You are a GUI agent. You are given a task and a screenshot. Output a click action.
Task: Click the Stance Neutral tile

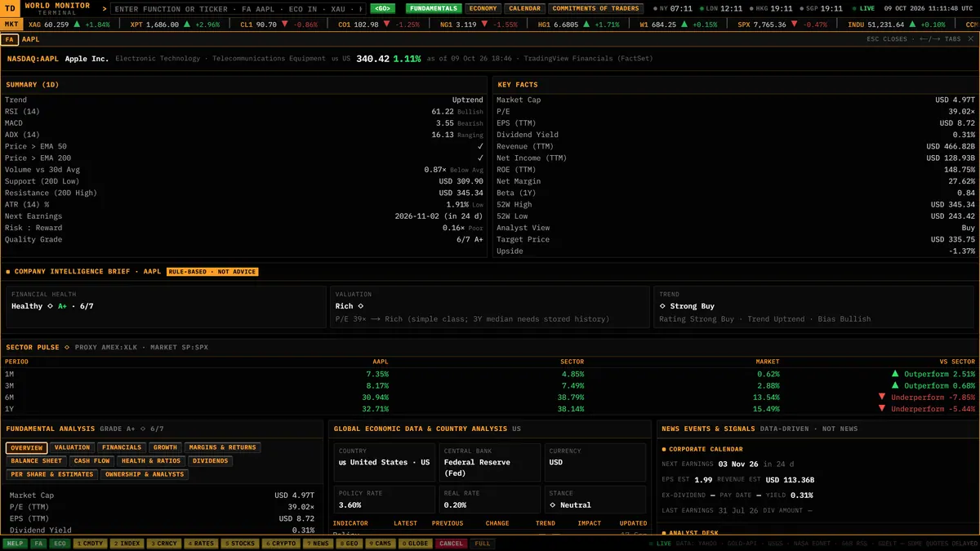pos(595,500)
